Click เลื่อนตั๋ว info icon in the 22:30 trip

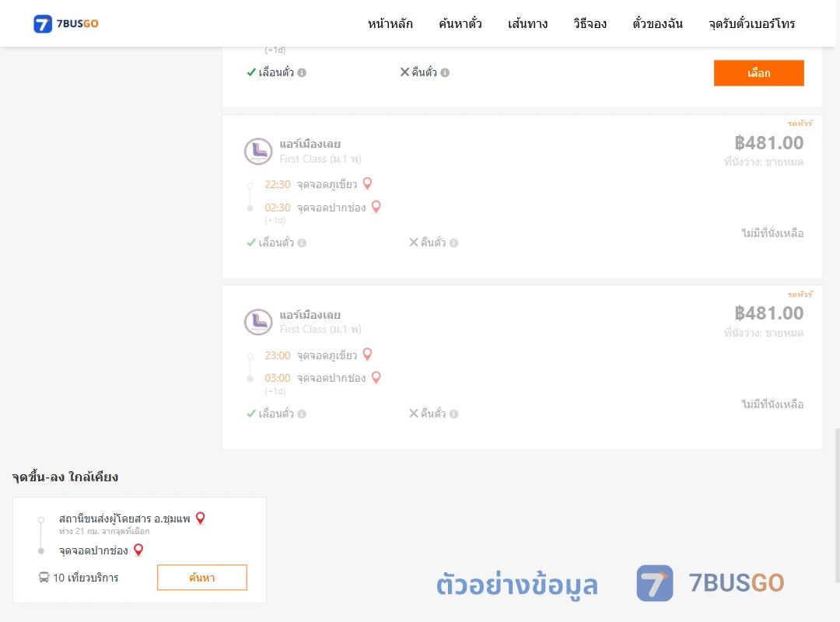pos(302,243)
